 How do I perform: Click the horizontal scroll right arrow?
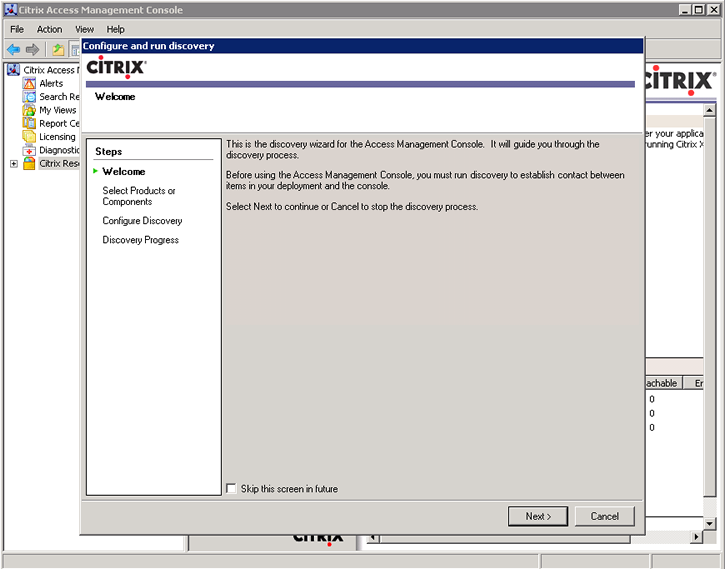(696, 537)
